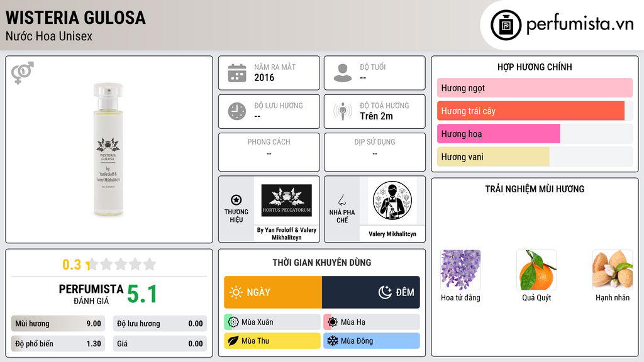Click the launch year value '2016'
This screenshot has width=644, height=362.
coord(264,77)
